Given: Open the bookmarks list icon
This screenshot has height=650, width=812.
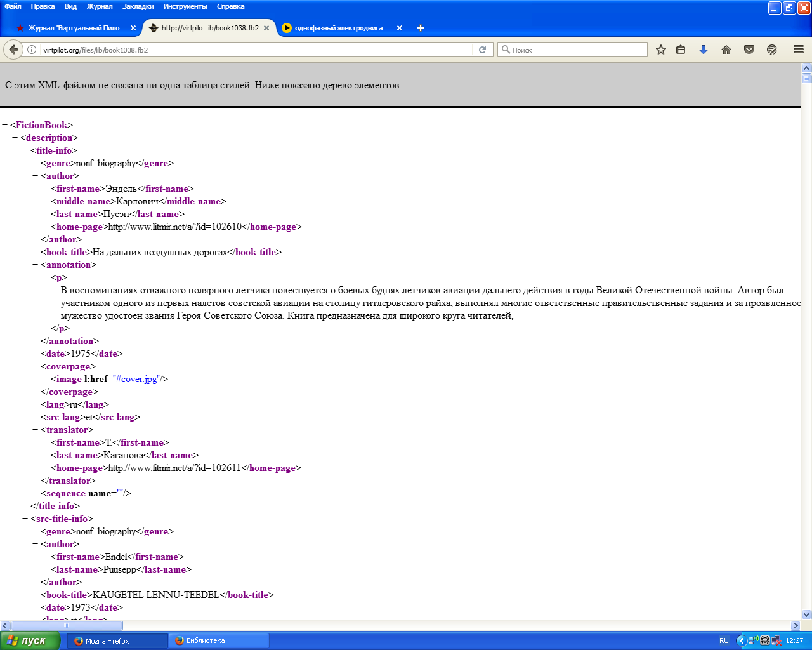Looking at the screenshot, I should point(681,50).
